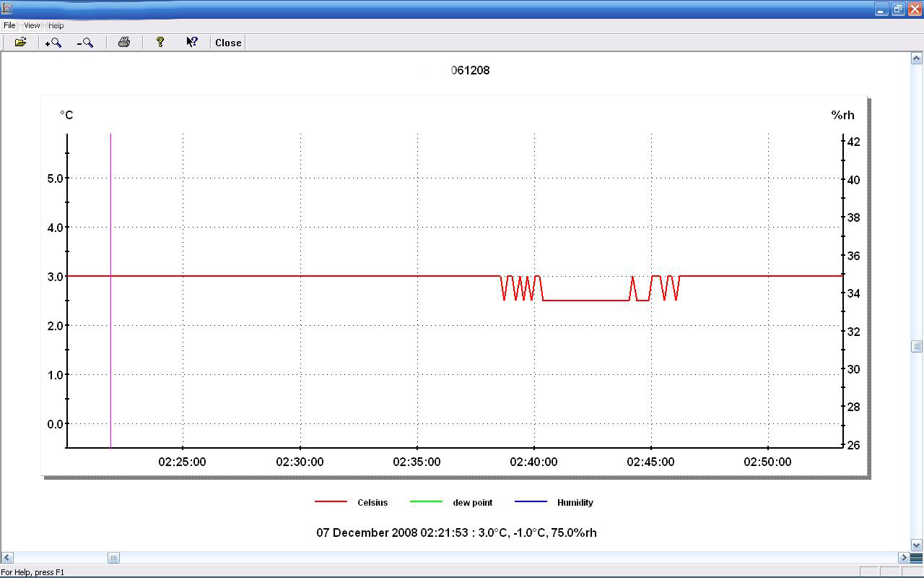Image resolution: width=924 pixels, height=578 pixels.
Task: Open the Help menu
Action: point(56,25)
